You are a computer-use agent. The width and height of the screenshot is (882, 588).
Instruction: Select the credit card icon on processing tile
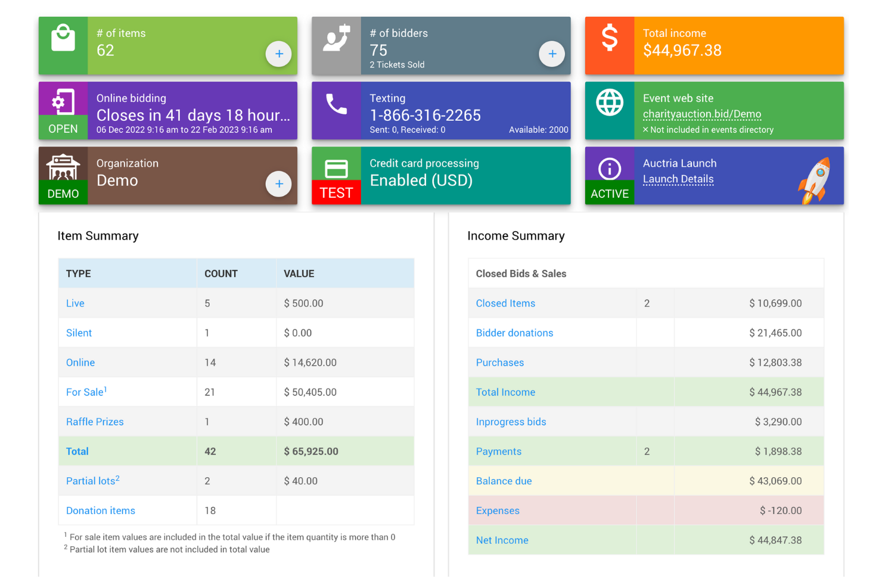coord(336,169)
